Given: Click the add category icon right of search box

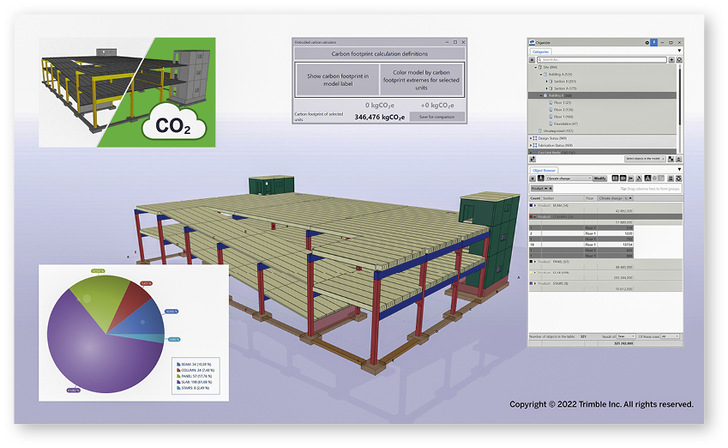Looking at the screenshot, I should point(674,59).
